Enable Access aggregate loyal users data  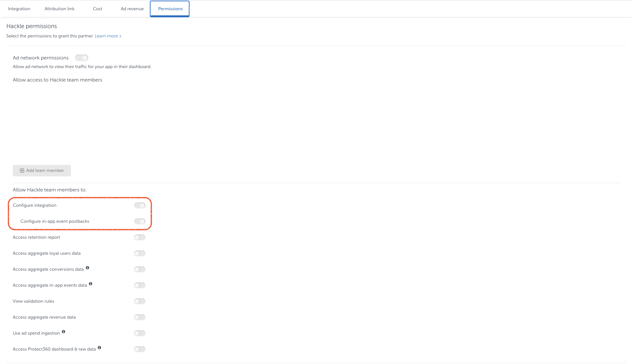pyautogui.click(x=140, y=253)
